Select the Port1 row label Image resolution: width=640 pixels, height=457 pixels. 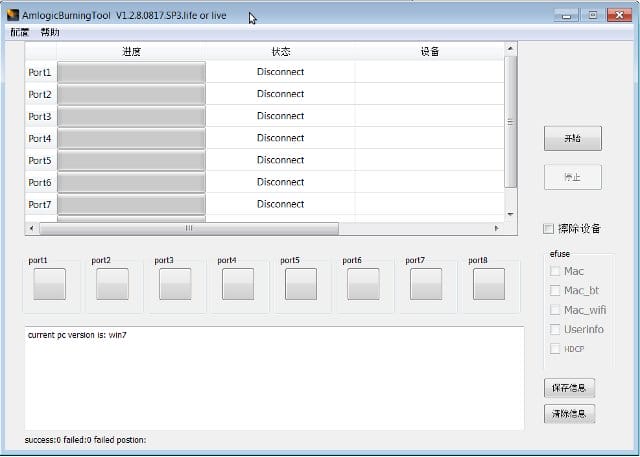(x=40, y=72)
